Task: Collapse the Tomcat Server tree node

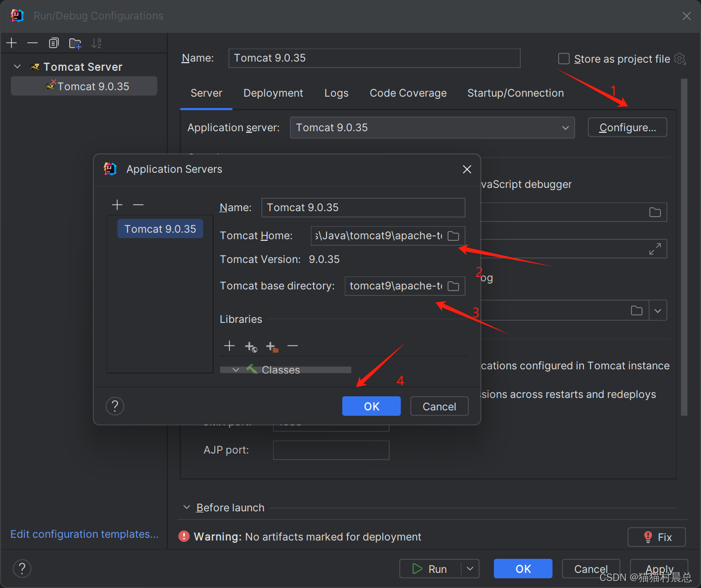Action: tap(17, 66)
